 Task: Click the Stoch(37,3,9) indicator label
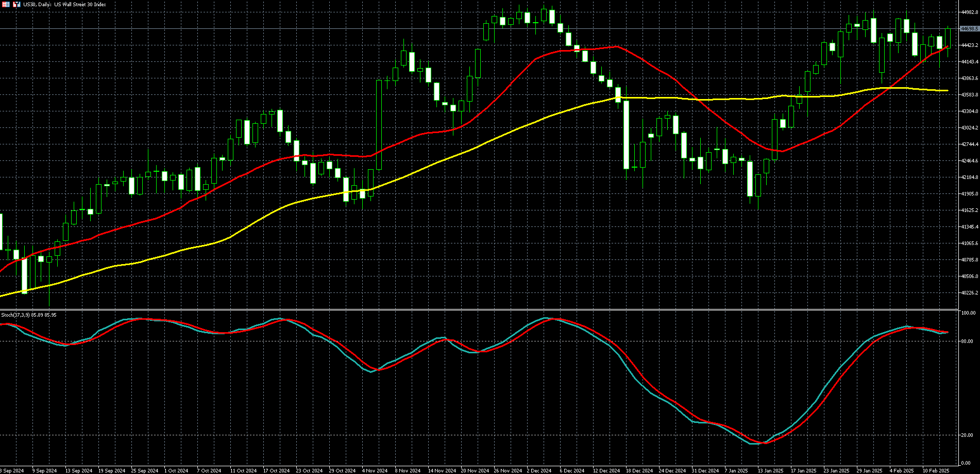pyautogui.click(x=29, y=315)
